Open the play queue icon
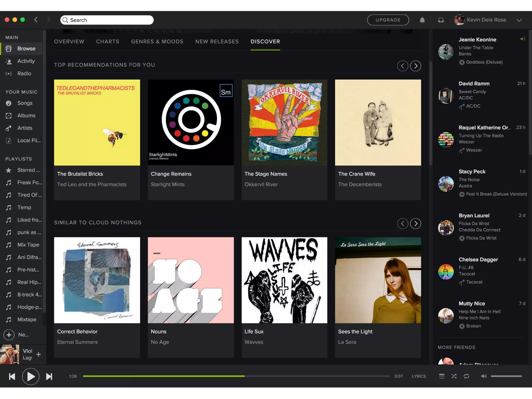 [442, 376]
